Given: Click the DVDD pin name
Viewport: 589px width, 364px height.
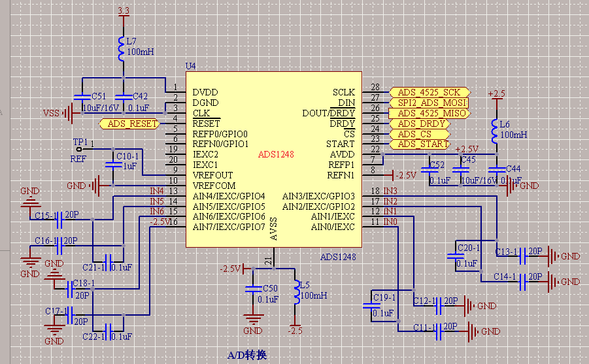Looking at the screenshot, I should tap(205, 92).
